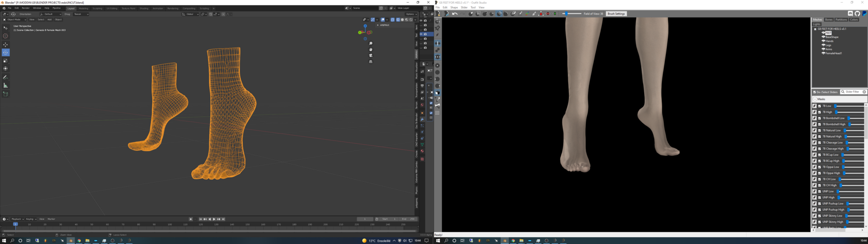Screen dimensions: 868x244
Task: Open the Render menu in Blender
Action: (26, 8)
